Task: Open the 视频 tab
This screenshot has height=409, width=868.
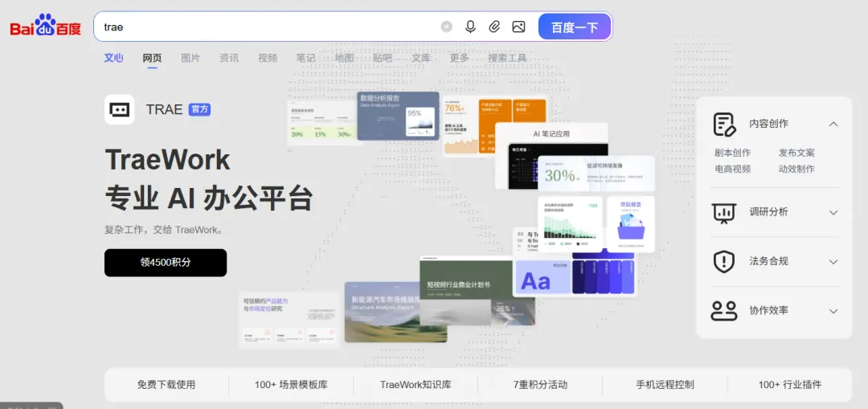Action: pyautogui.click(x=268, y=58)
